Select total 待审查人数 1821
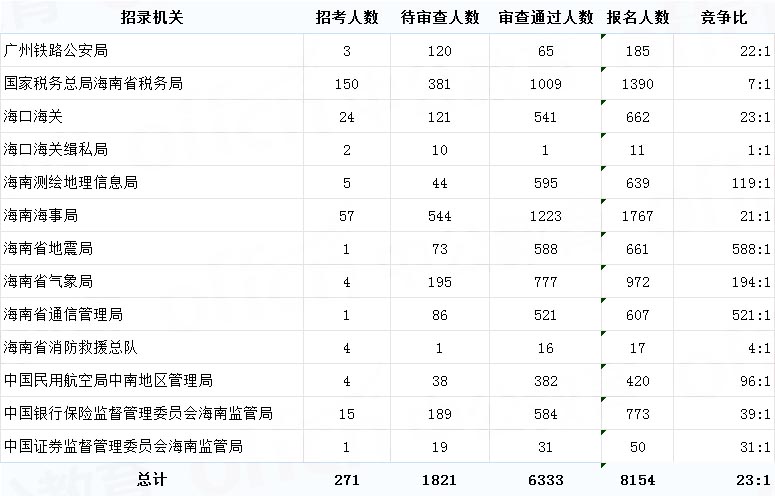The image size is (775, 496). click(x=439, y=480)
